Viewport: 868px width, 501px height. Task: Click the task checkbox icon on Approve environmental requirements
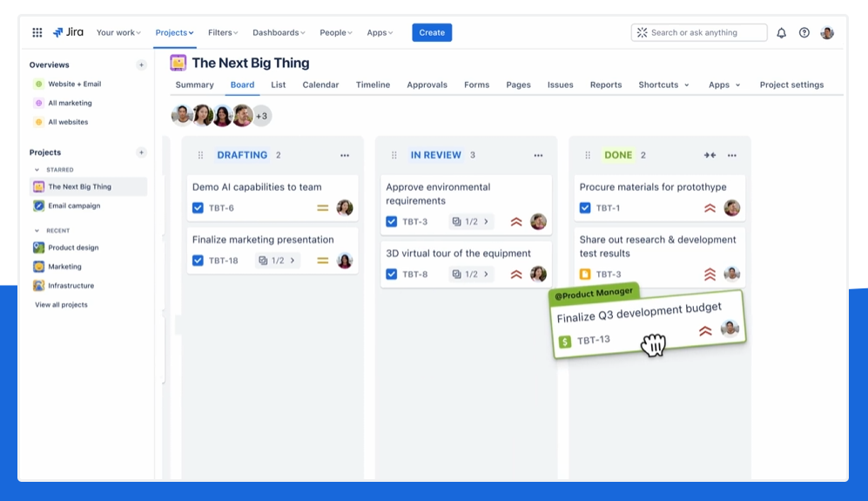click(392, 221)
